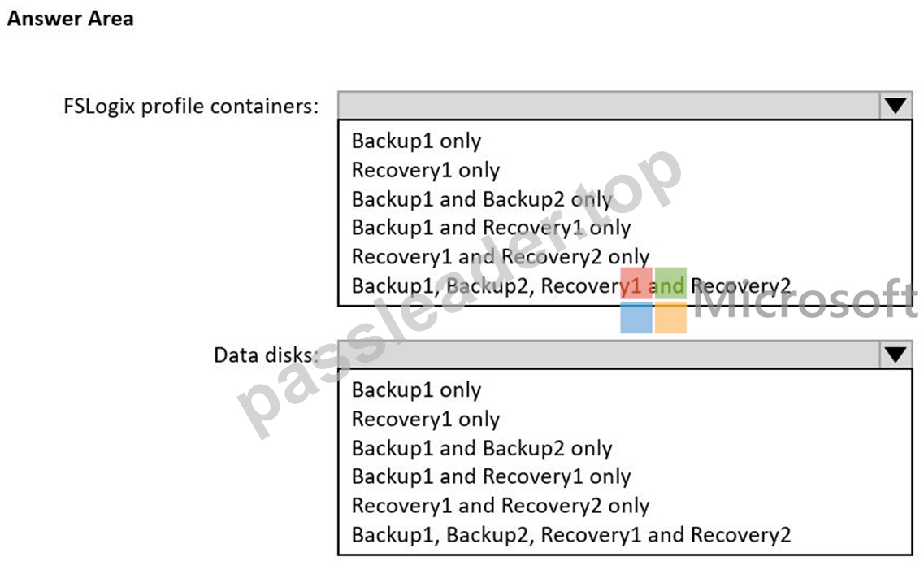Screen dimensions: 924x570
Task: Pick Recovery1 and Recovery2 only for FSLogix
Action: [x=501, y=256]
